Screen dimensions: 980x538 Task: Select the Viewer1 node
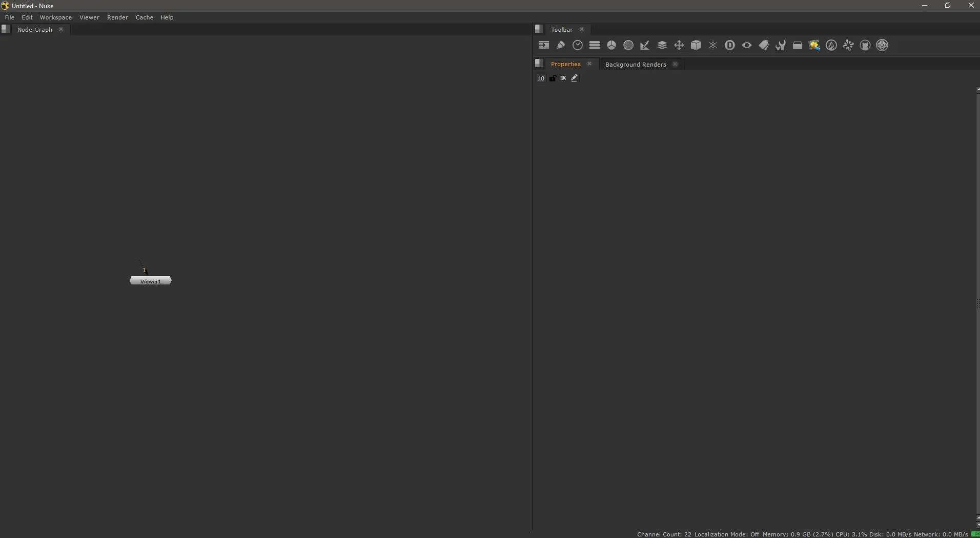[151, 281]
